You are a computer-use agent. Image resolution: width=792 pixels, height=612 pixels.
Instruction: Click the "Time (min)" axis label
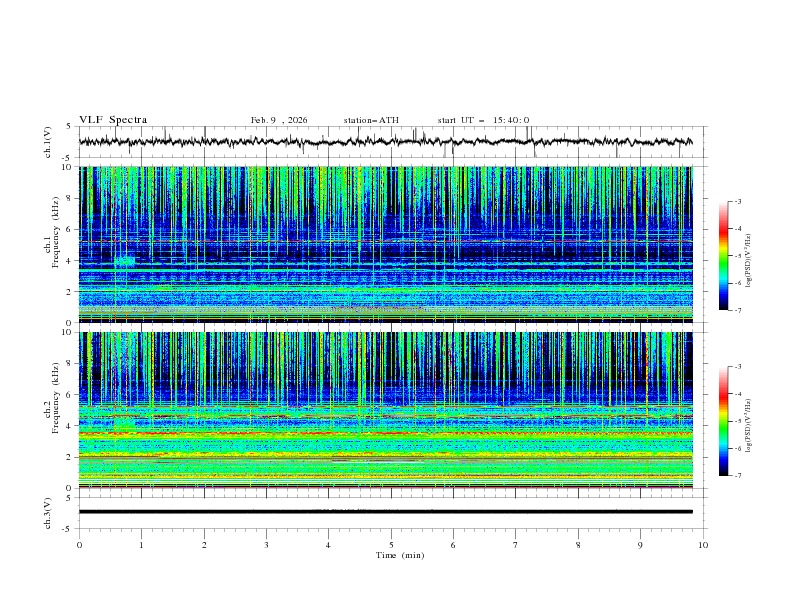click(400, 555)
